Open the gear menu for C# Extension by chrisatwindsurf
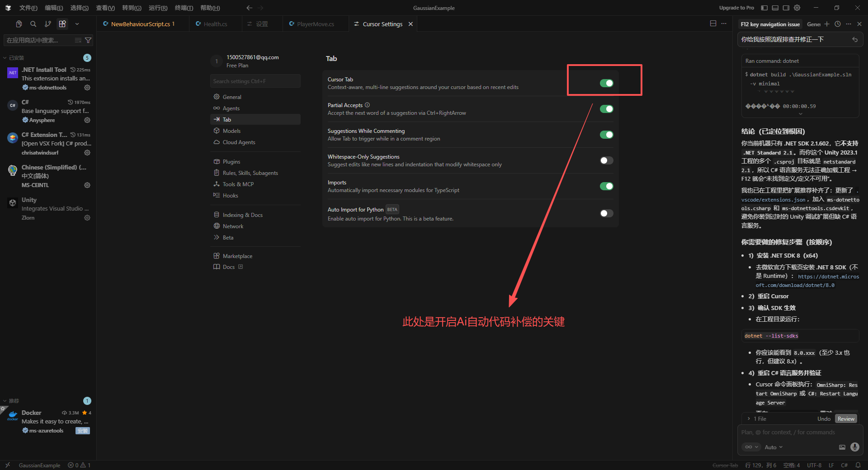 point(87,153)
